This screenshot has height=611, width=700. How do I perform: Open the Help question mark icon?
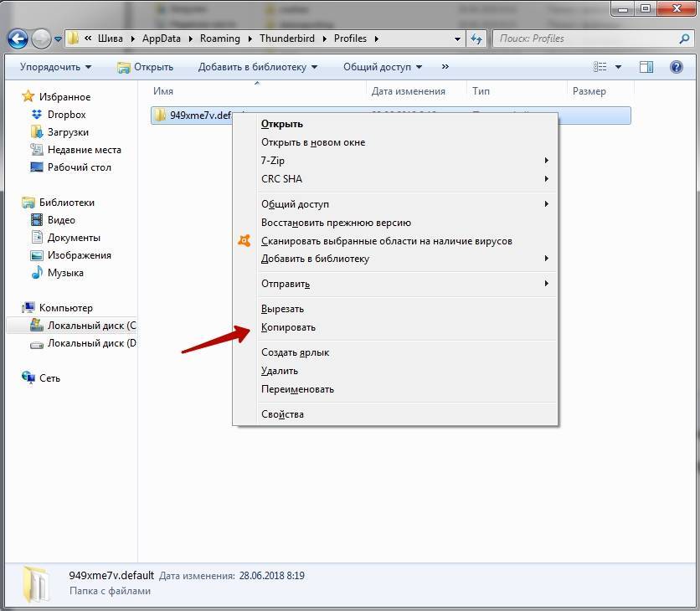click(x=675, y=67)
